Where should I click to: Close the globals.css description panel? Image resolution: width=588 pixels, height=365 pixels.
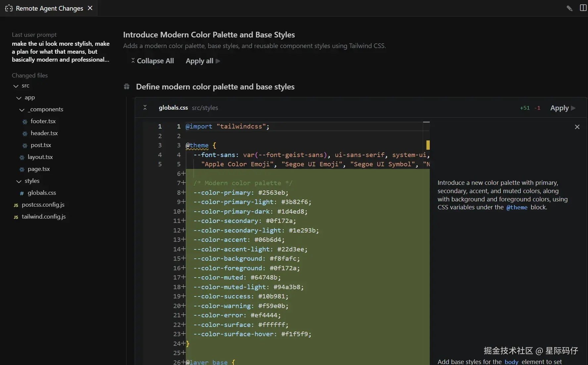(577, 127)
